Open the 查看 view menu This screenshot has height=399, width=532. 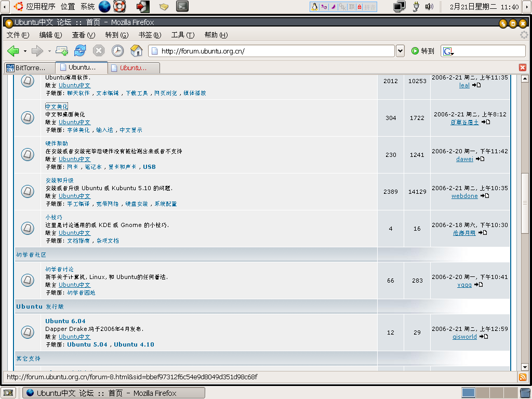click(x=84, y=35)
